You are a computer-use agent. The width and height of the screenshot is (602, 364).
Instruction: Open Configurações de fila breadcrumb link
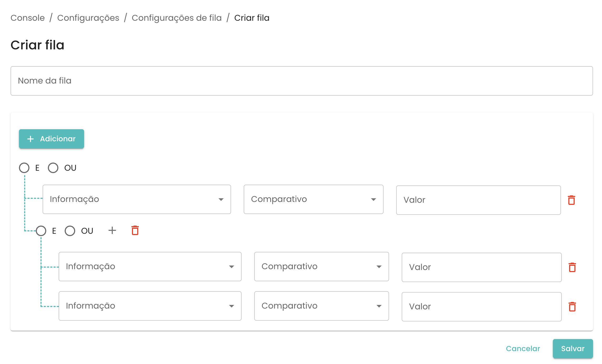177,18
